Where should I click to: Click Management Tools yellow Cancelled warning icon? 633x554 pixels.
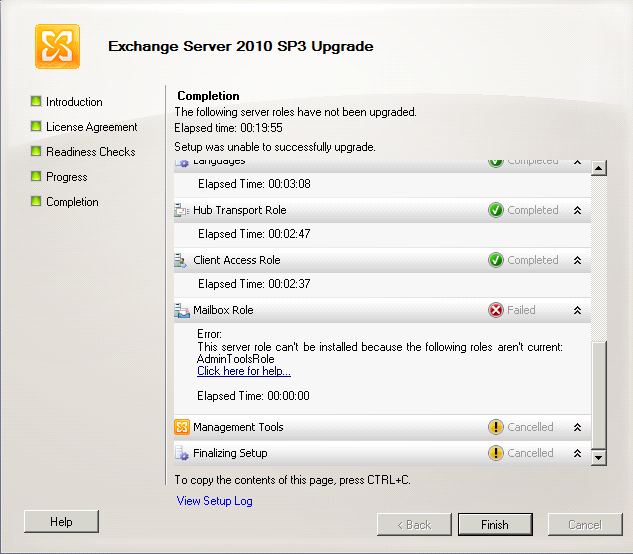[x=496, y=427]
